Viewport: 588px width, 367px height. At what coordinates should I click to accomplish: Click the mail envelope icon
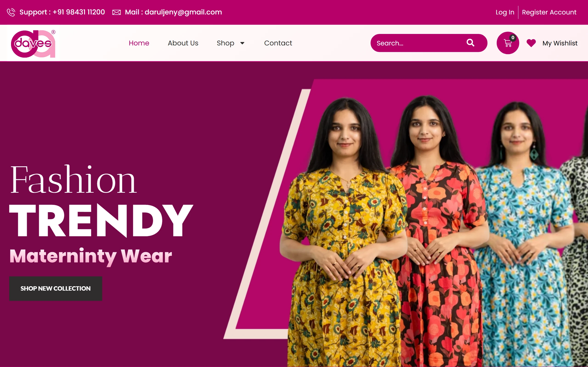click(116, 12)
